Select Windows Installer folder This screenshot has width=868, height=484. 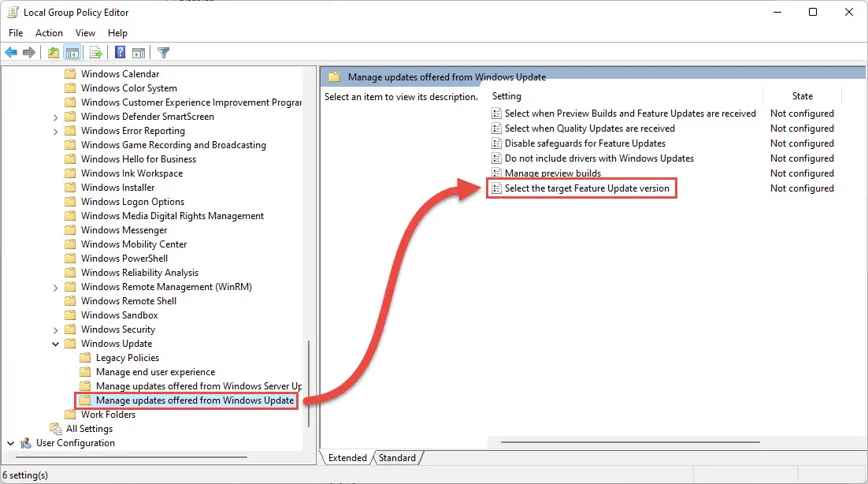pos(118,188)
